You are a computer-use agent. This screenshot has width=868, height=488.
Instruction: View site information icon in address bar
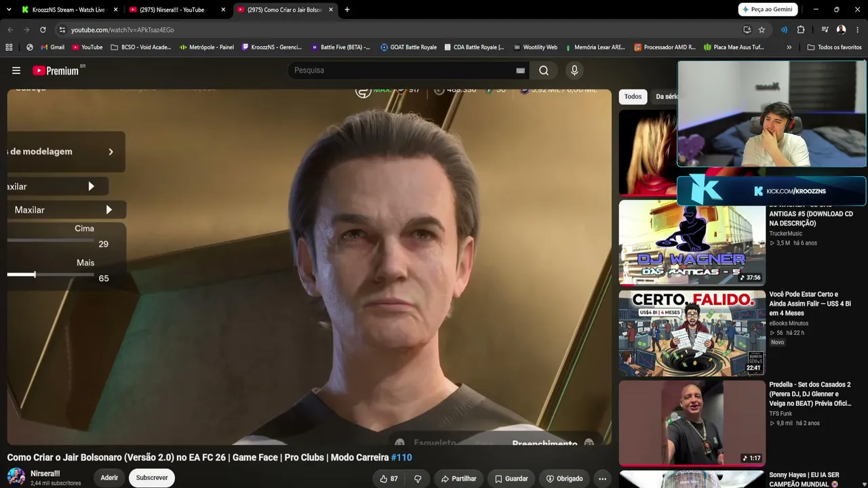(x=62, y=30)
